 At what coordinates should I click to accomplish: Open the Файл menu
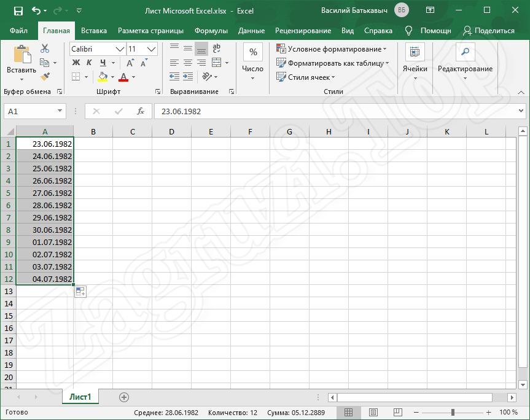(x=18, y=31)
